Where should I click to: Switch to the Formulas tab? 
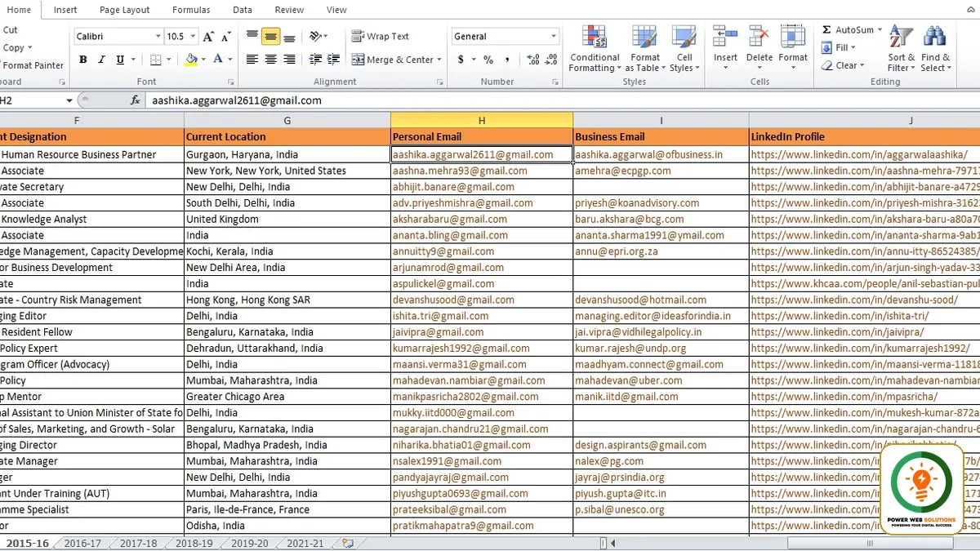191,10
